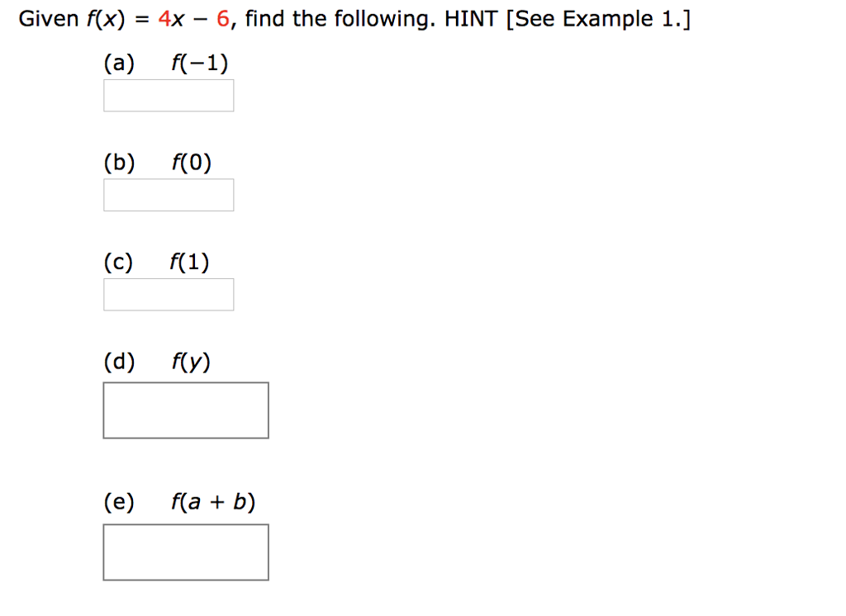
Task: Select the label (c) f(1)
Action: tap(155, 261)
